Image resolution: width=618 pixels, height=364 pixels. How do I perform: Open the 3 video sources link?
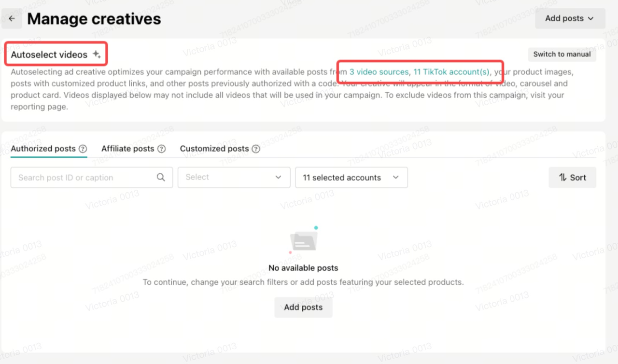(x=379, y=72)
